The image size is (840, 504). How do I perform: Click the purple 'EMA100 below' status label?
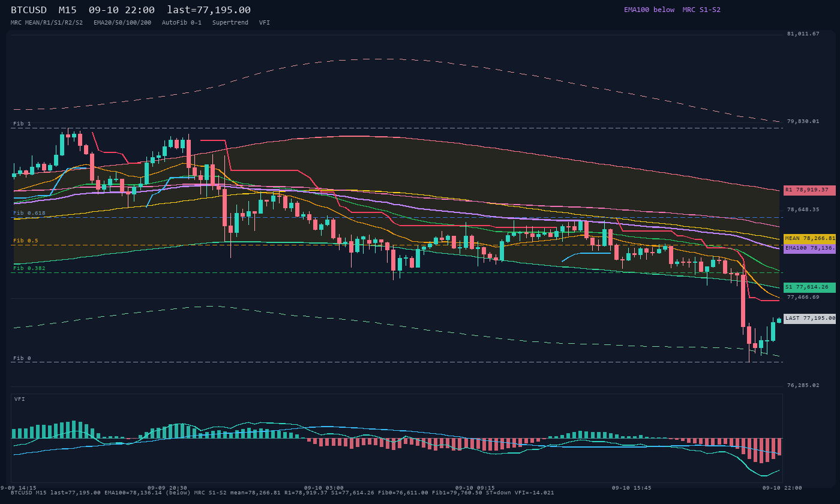(649, 10)
